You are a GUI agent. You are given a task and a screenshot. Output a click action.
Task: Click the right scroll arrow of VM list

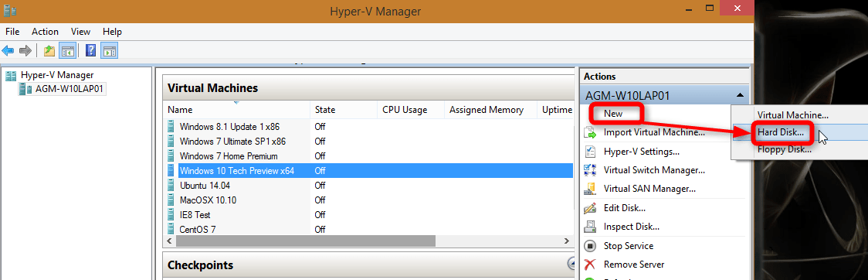[566, 241]
